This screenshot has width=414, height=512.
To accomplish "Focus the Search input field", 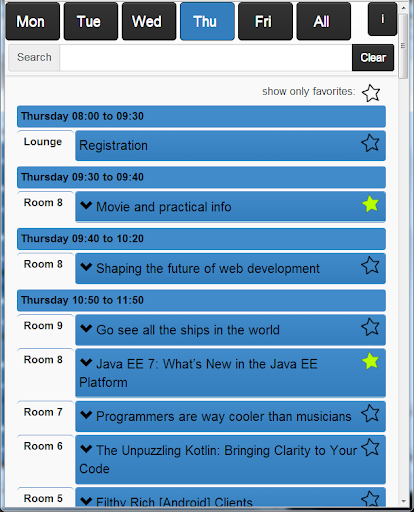I will tap(206, 58).
